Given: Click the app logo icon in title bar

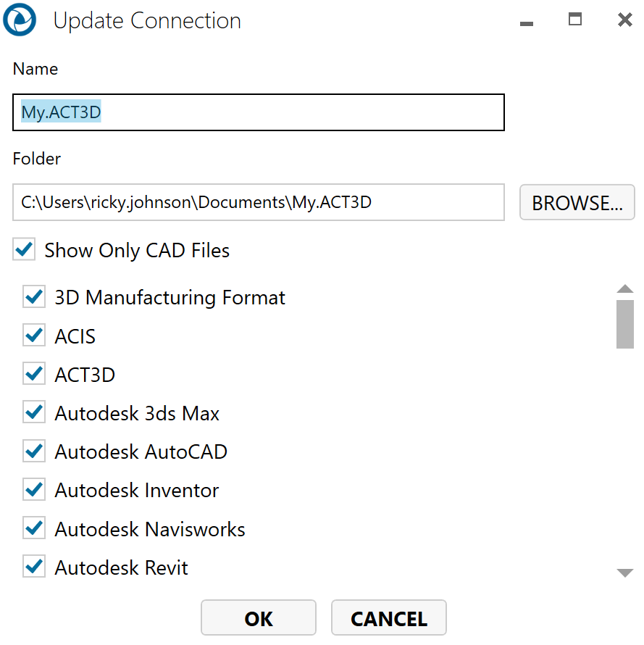Looking at the screenshot, I should pyautogui.click(x=20, y=20).
